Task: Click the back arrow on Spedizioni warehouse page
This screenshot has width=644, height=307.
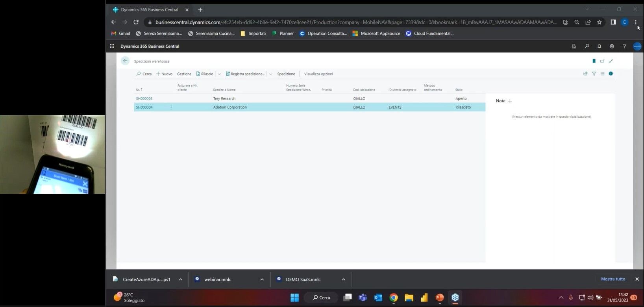Action: (x=125, y=61)
